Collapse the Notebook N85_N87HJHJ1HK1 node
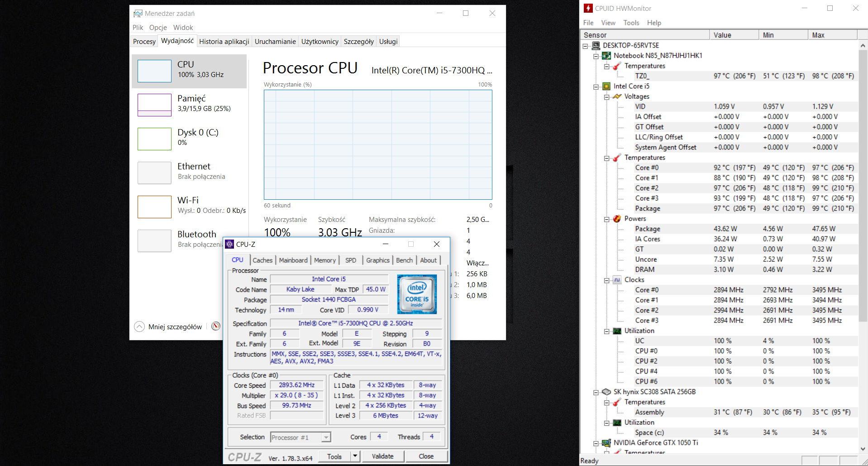Viewport: 868px width, 466px height. 596,56
